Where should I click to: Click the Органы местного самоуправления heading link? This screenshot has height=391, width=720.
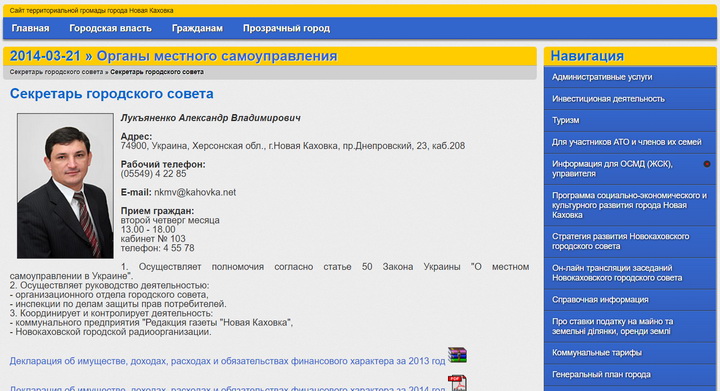point(216,56)
